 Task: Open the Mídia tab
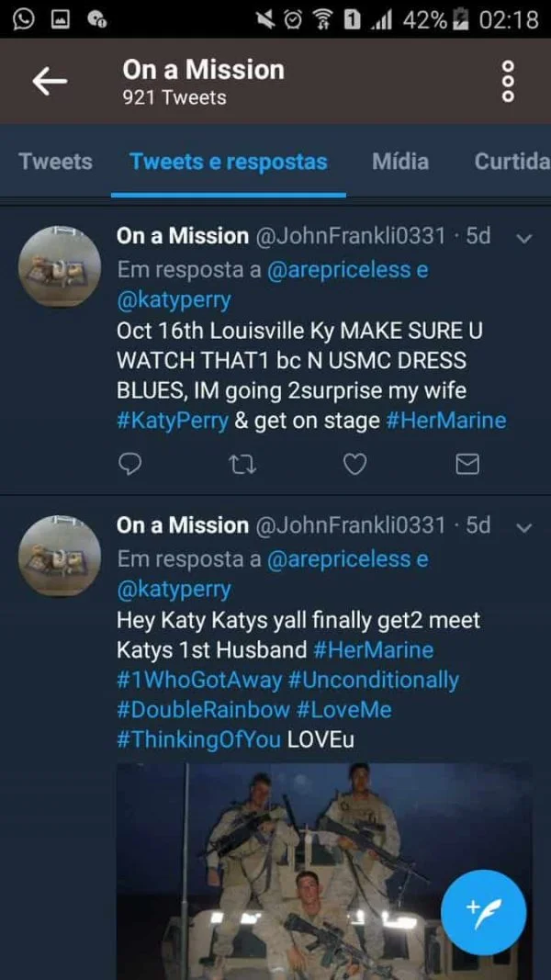400,162
